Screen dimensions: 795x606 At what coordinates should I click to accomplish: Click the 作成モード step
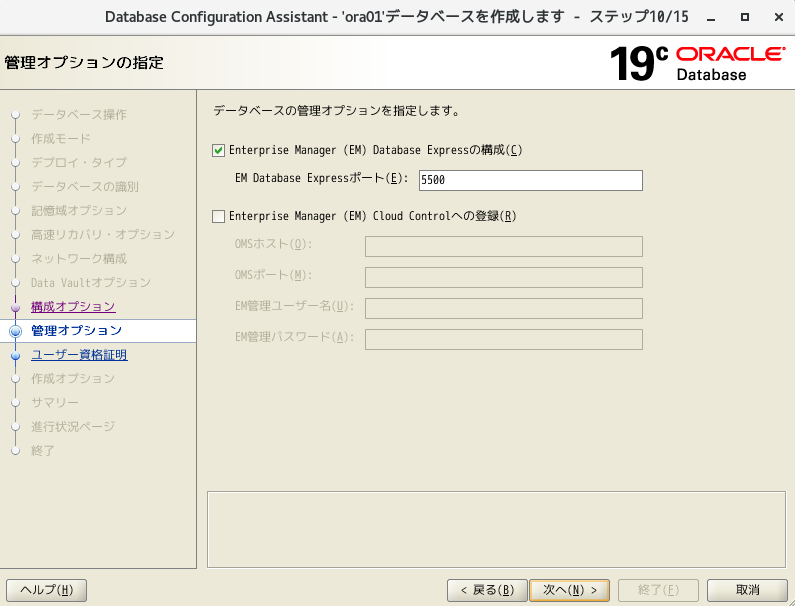[60, 138]
